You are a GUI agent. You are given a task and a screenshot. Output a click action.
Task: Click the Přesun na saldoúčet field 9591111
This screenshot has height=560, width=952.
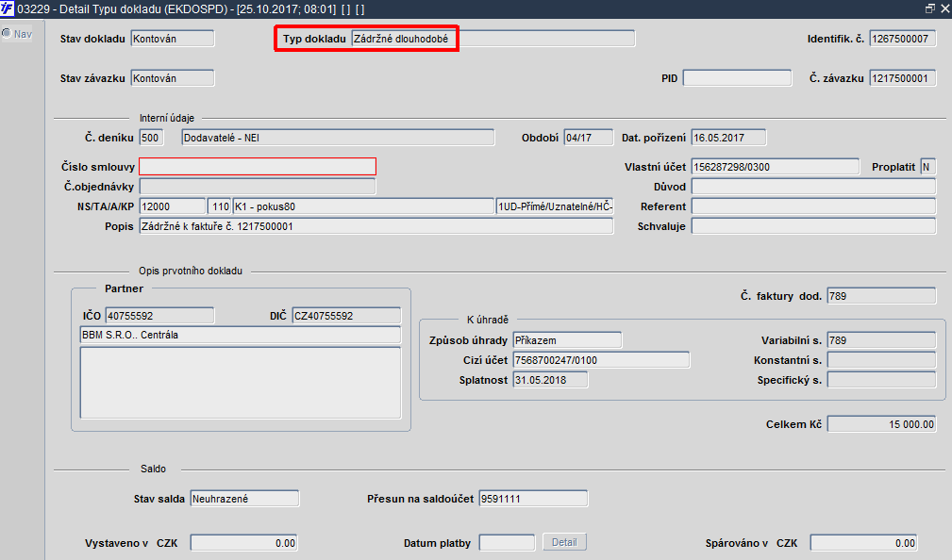point(533,499)
